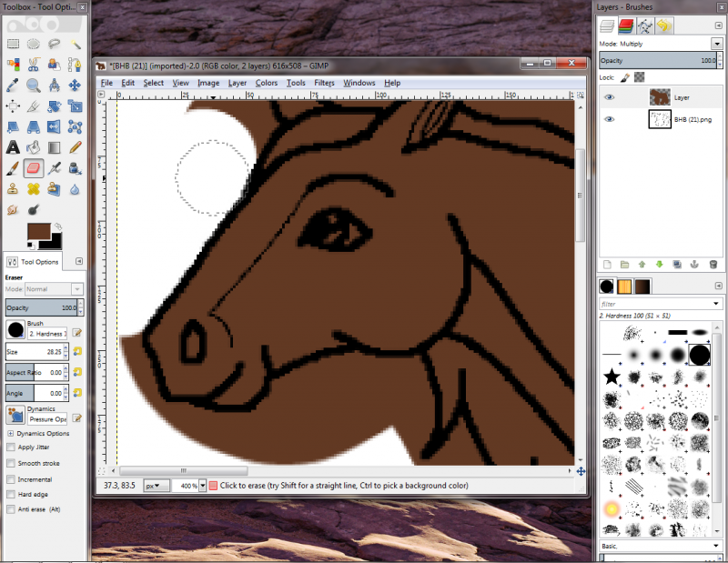The image size is (728, 563).
Task: Select the Rectangle Select tool
Action: (13, 44)
